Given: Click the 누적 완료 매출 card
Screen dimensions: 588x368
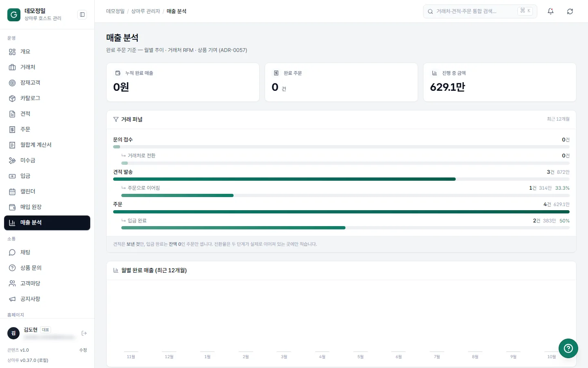Looking at the screenshot, I should (183, 82).
